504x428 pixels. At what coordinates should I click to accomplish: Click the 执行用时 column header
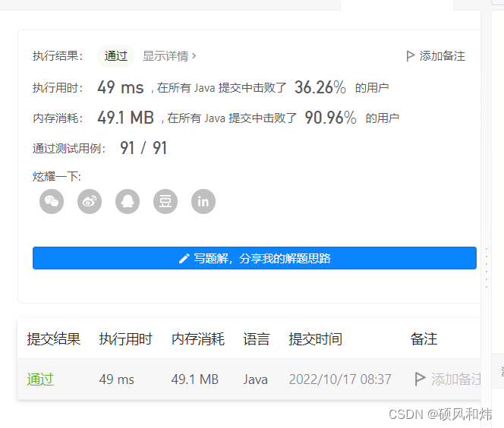point(125,339)
